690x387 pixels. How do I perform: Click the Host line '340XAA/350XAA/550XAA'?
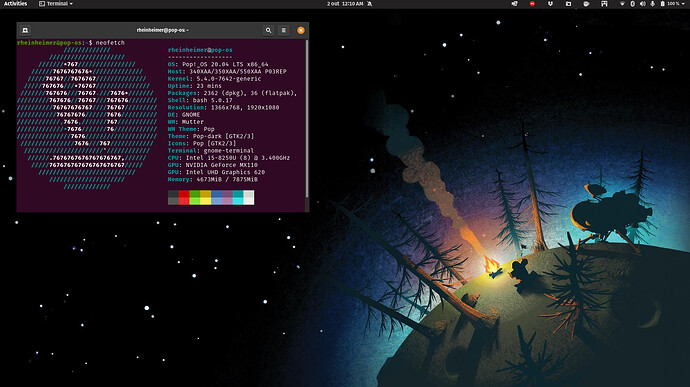tap(227, 71)
